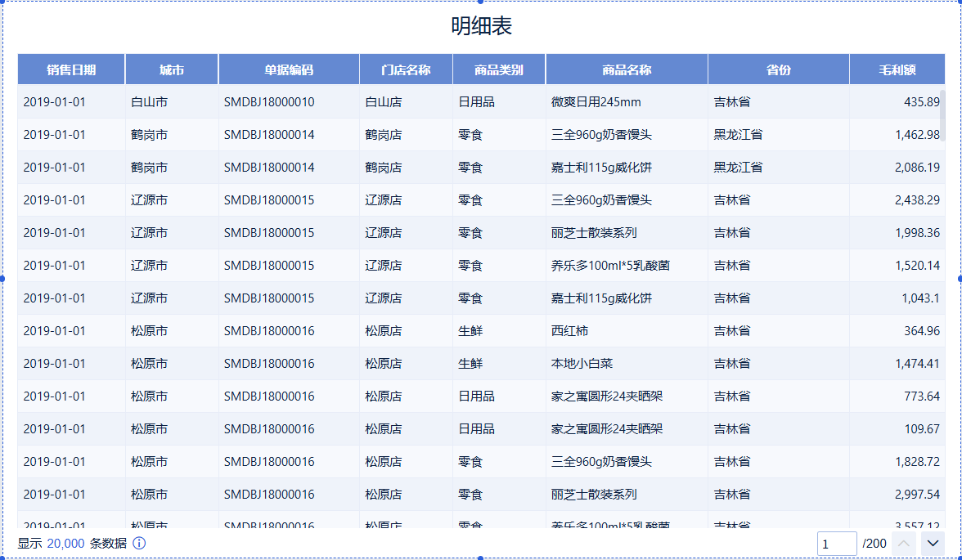Click the up chevron for previous page
Screen dimensions: 962x560
pyautogui.click(x=905, y=543)
